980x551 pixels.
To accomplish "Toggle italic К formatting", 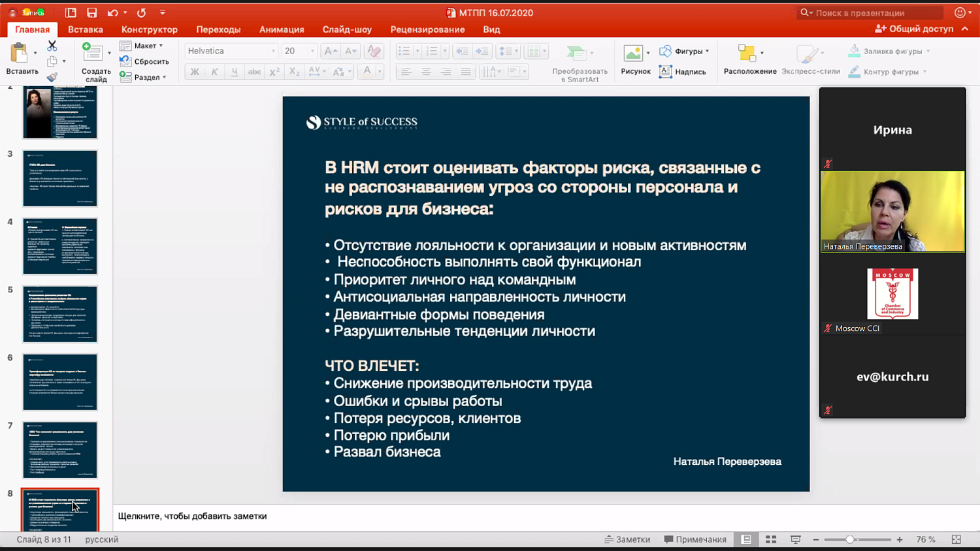I will [214, 72].
